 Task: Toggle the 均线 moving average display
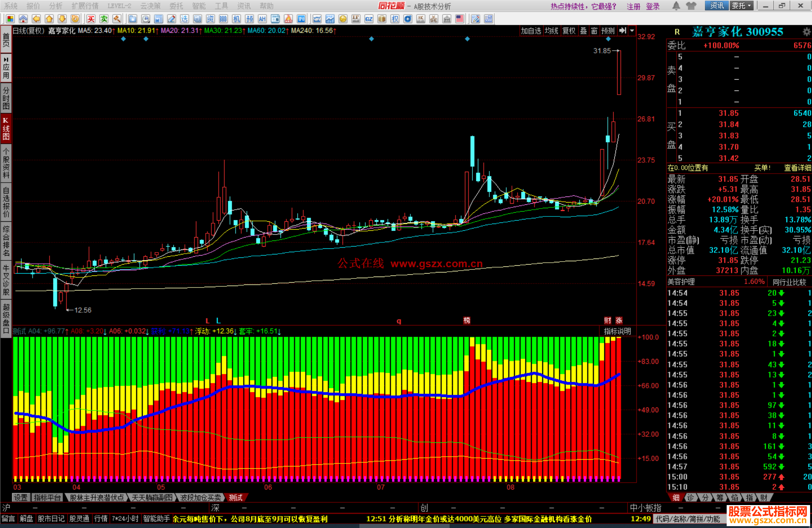coord(551,31)
